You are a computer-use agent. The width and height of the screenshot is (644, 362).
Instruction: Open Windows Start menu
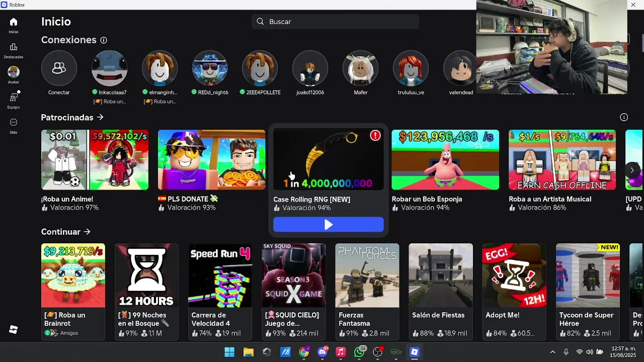[229, 352]
